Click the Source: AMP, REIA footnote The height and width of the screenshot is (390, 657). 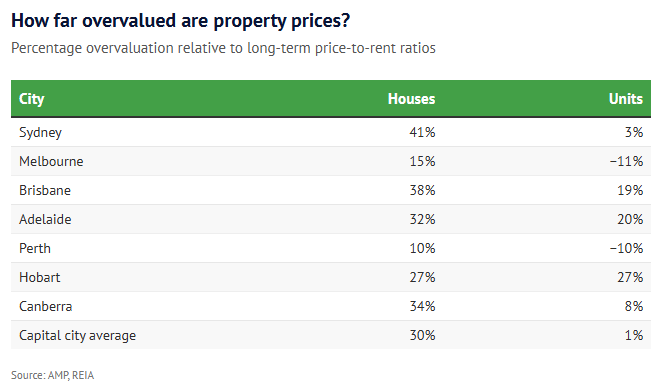pyautogui.click(x=52, y=375)
